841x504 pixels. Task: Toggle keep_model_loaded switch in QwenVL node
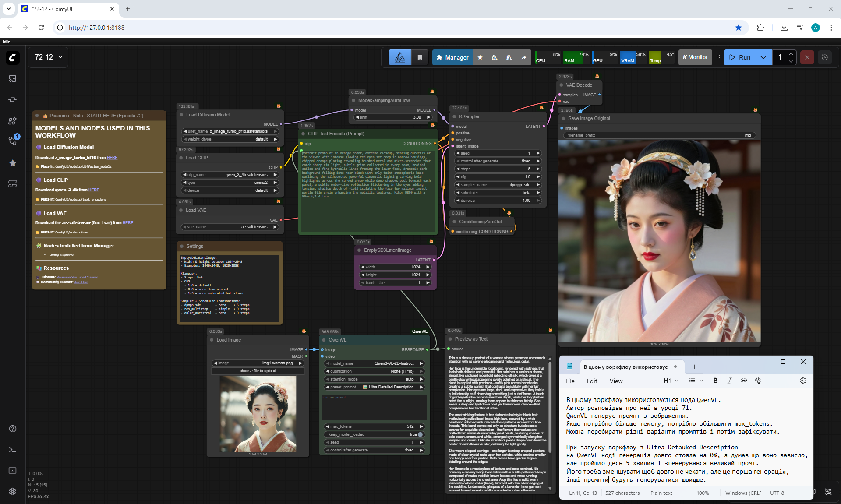click(x=420, y=434)
